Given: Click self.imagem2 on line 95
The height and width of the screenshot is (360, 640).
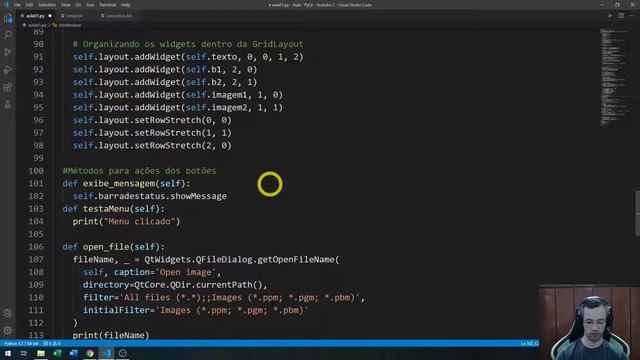Looking at the screenshot, I should [x=216, y=107].
